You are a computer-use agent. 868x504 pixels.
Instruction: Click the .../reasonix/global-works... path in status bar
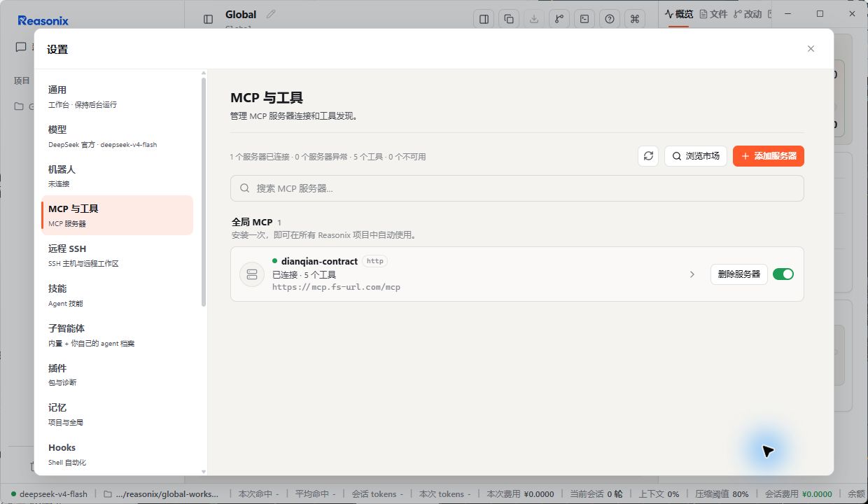168,493
